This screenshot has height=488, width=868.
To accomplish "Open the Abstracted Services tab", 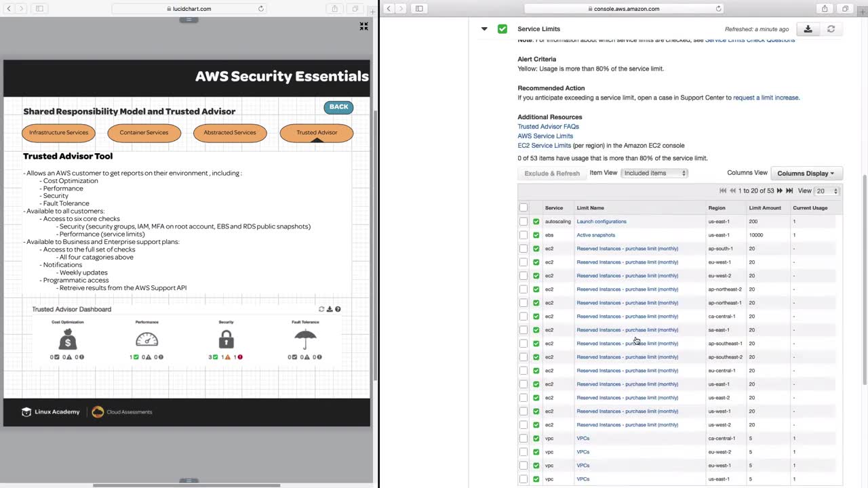I will pyautogui.click(x=230, y=133).
